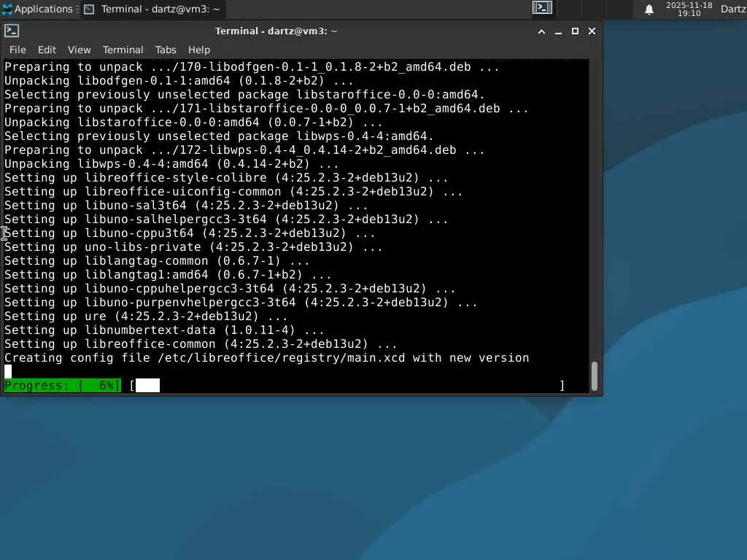Click the terminal launcher icon in top panel
Screen dimensions: 747x560
pyautogui.click(x=542, y=7)
